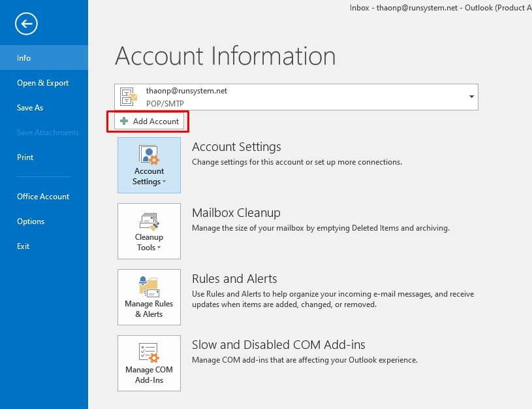Click Slow and Disabled COM Add-ins heading

(279, 344)
